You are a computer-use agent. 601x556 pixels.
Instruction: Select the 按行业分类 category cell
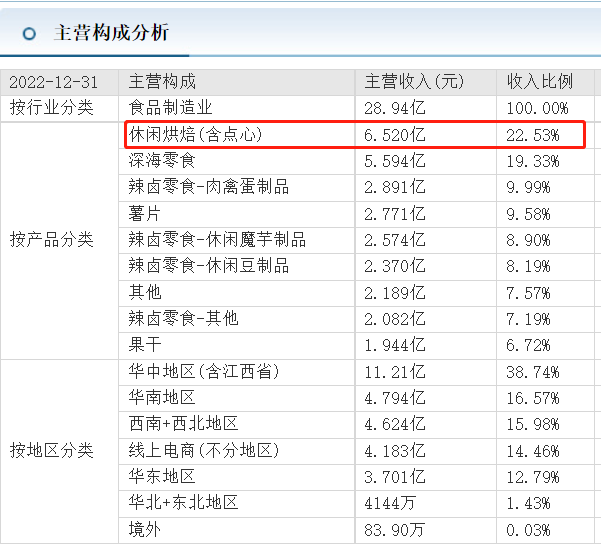click(52, 108)
